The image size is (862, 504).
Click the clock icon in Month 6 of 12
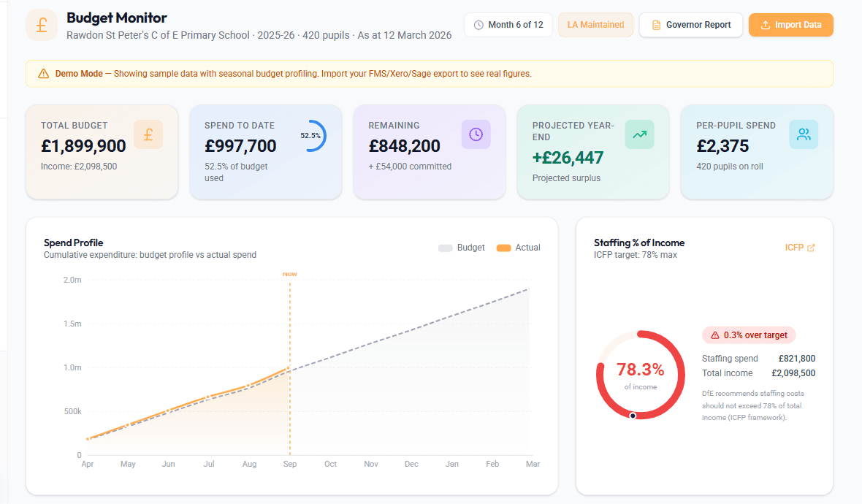pyautogui.click(x=478, y=26)
